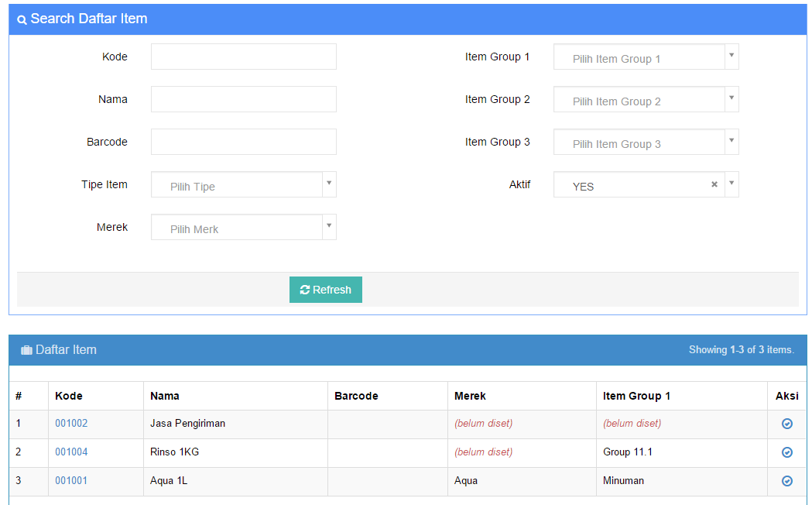Select the Rinso 1KG name cell

(x=235, y=452)
